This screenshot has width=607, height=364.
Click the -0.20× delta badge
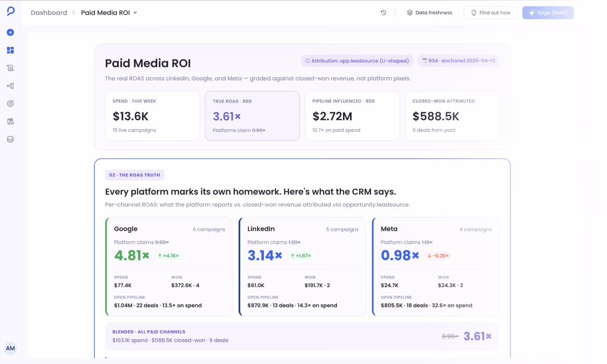[x=438, y=256]
